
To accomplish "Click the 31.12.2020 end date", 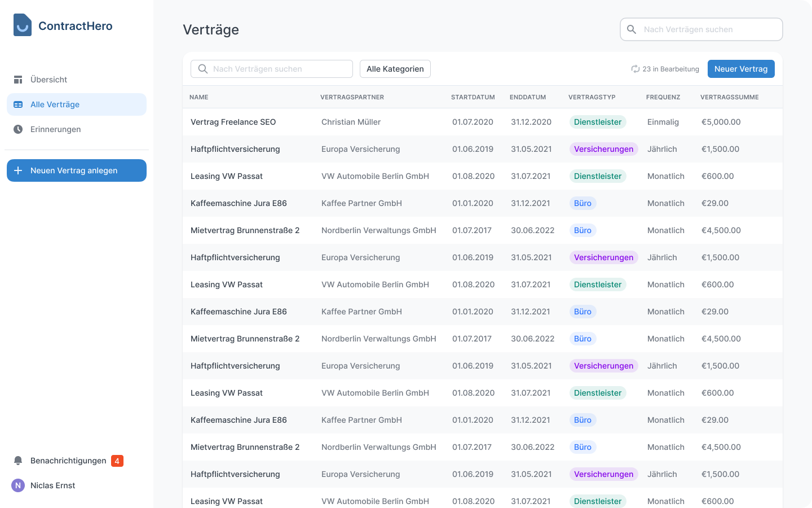I will 531,122.
